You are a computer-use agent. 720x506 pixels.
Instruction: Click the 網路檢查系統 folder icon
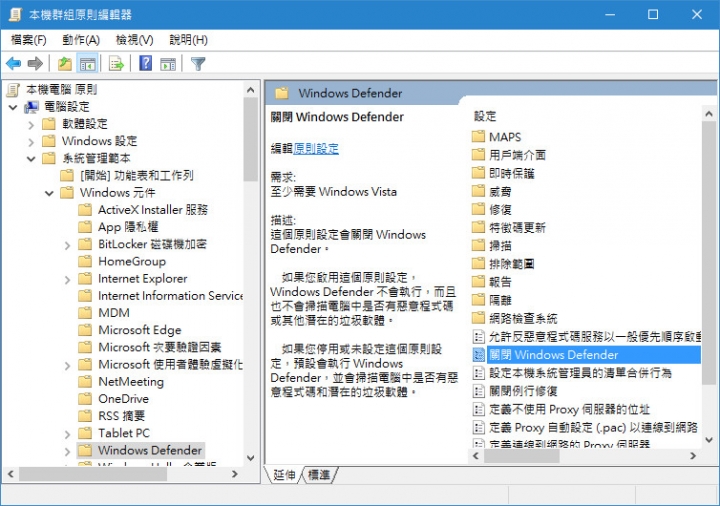tap(478, 318)
